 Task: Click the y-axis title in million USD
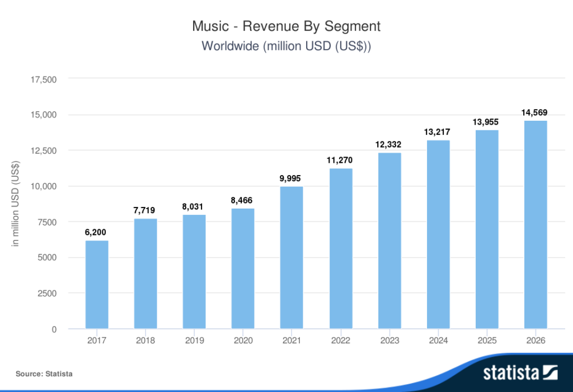tap(15, 204)
